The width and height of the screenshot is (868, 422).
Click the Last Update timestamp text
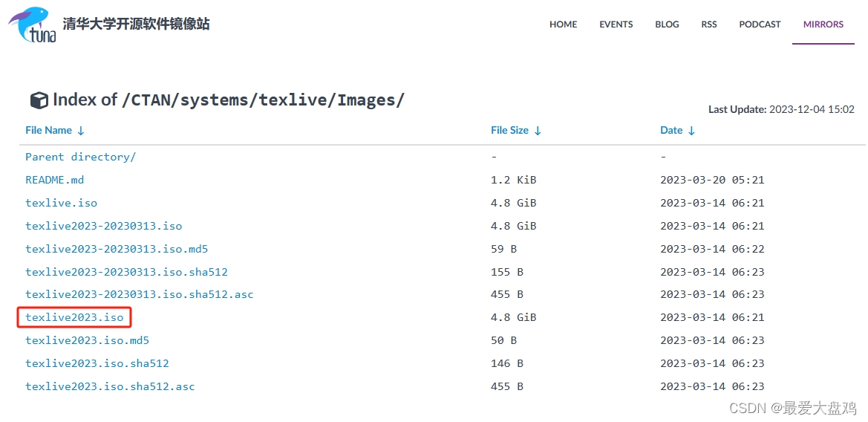(x=782, y=110)
